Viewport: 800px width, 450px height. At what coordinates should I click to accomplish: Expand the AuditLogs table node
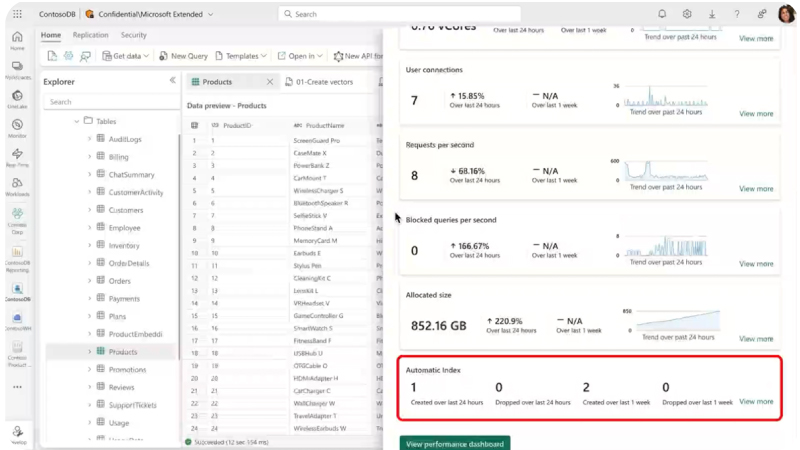point(89,139)
